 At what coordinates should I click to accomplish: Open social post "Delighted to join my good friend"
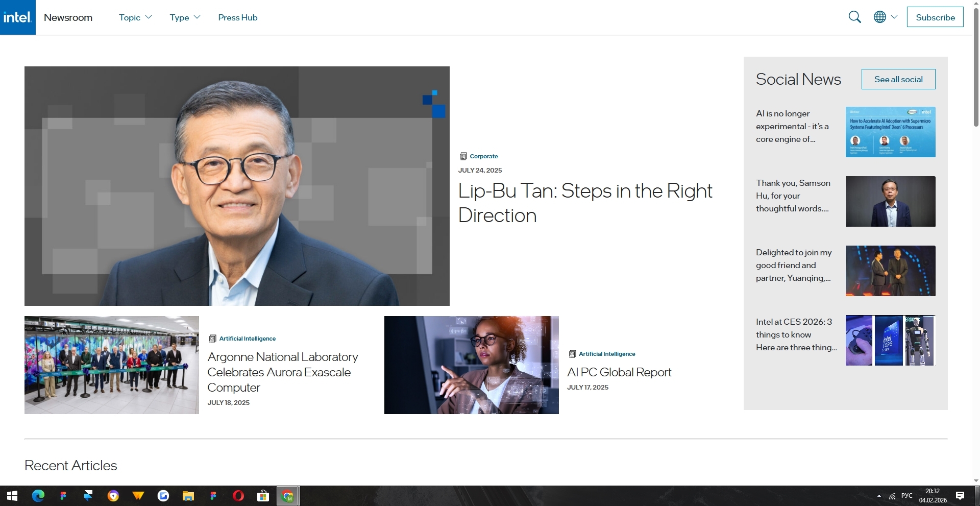pyautogui.click(x=794, y=265)
